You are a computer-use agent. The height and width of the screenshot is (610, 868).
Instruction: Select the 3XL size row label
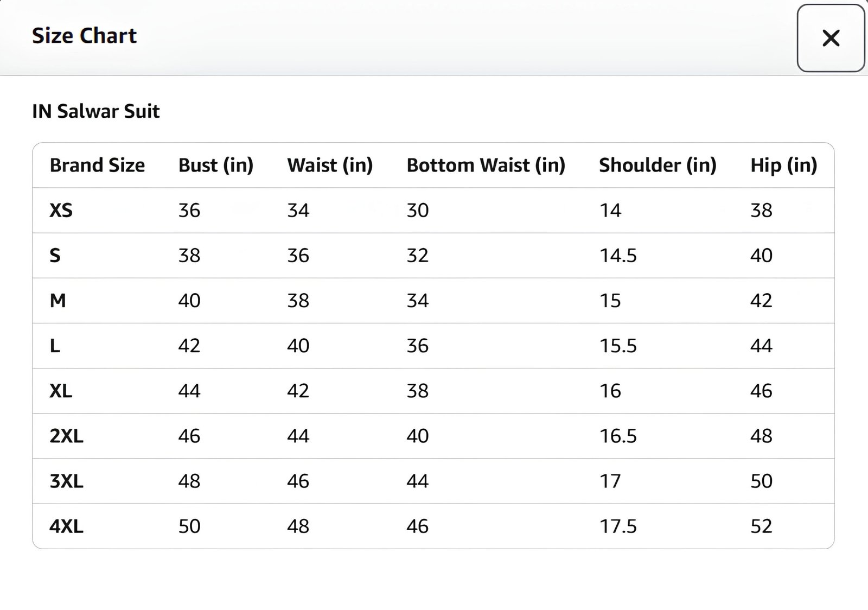tap(66, 481)
